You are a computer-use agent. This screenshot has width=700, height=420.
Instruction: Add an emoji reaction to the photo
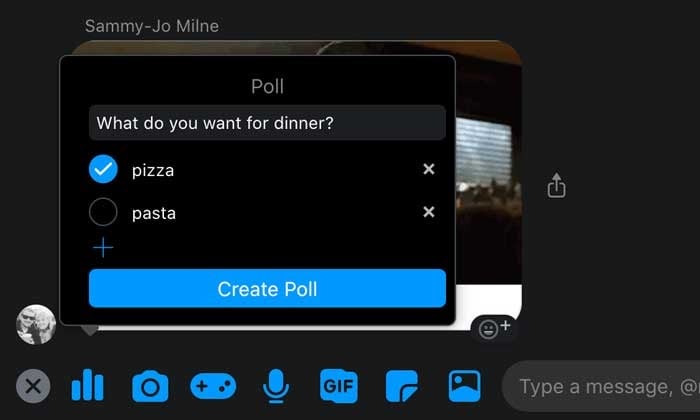[x=494, y=329]
